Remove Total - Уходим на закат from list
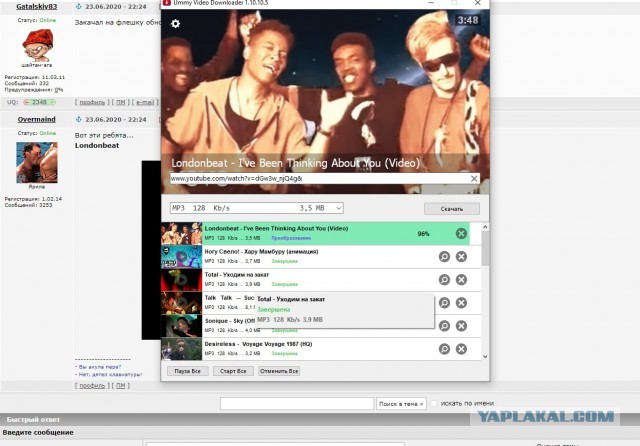Screen dimensions: 640x446 461,280
